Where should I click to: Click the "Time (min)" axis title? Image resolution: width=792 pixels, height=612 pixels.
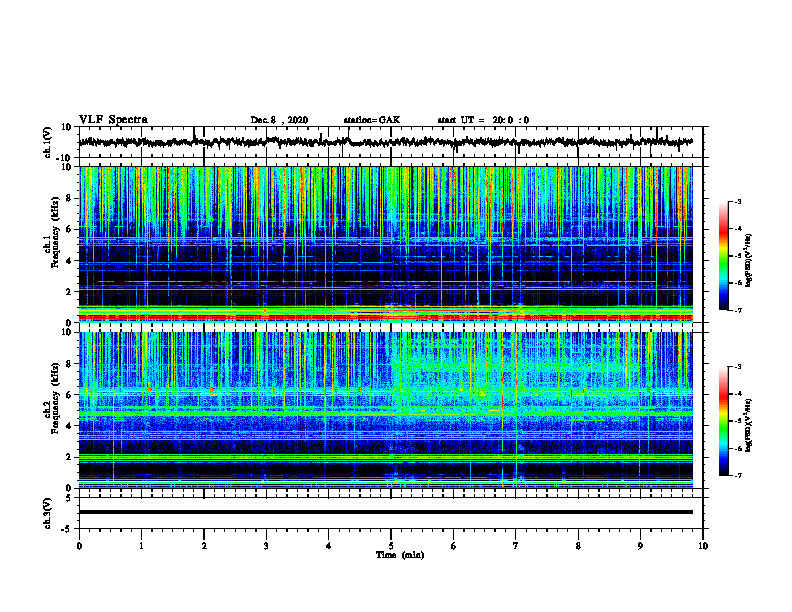click(x=400, y=555)
